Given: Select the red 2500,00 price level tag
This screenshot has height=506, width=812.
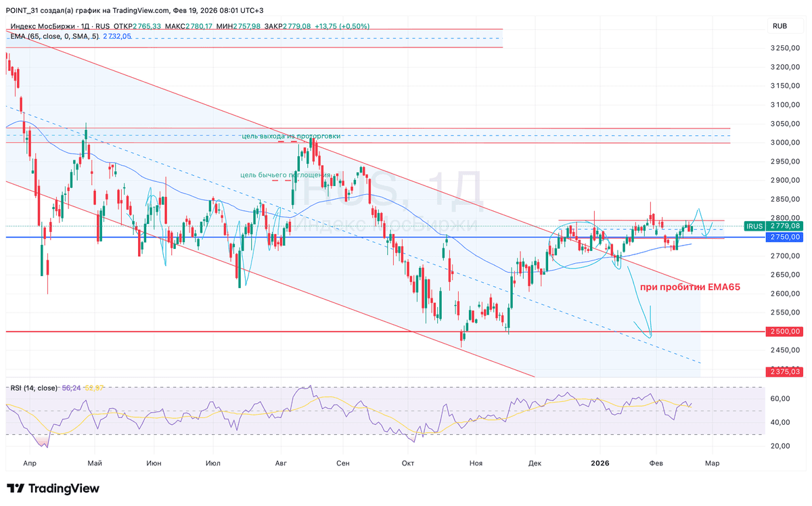Looking at the screenshot, I should tap(786, 331).
